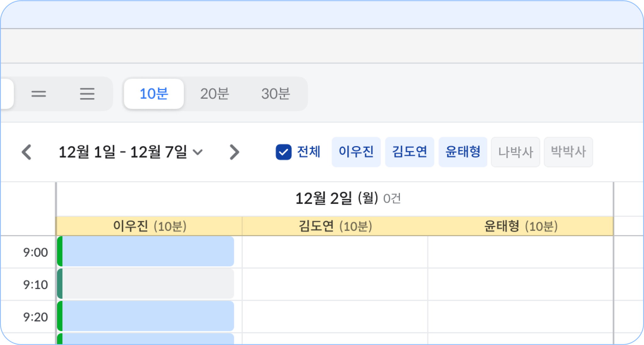Toggle doctor filter 이우진
644x345 pixels.
pos(356,152)
